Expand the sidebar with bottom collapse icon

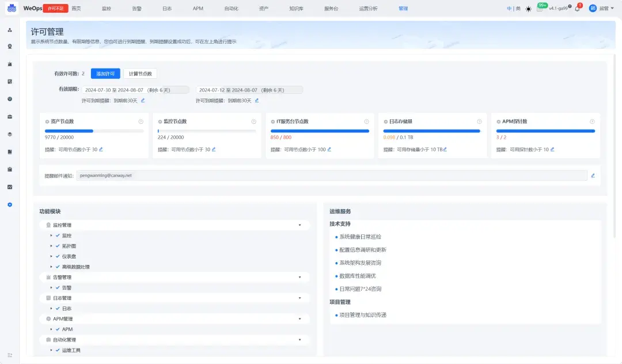click(x=10, y=355)
